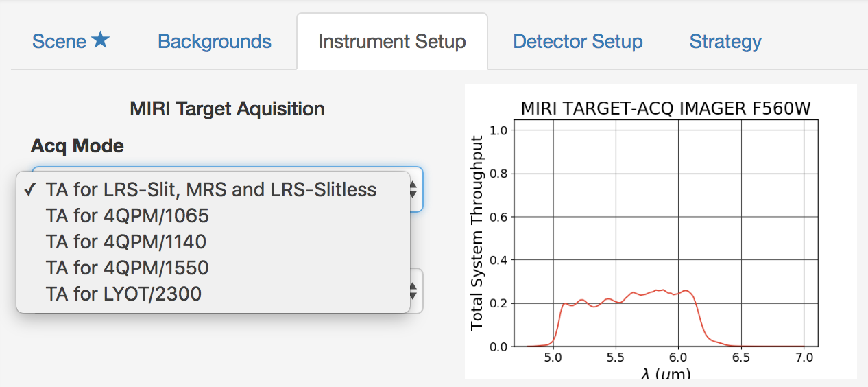Click the arrows of the lower dropdown
Screen dimensions: 868x387
(413, 290)
